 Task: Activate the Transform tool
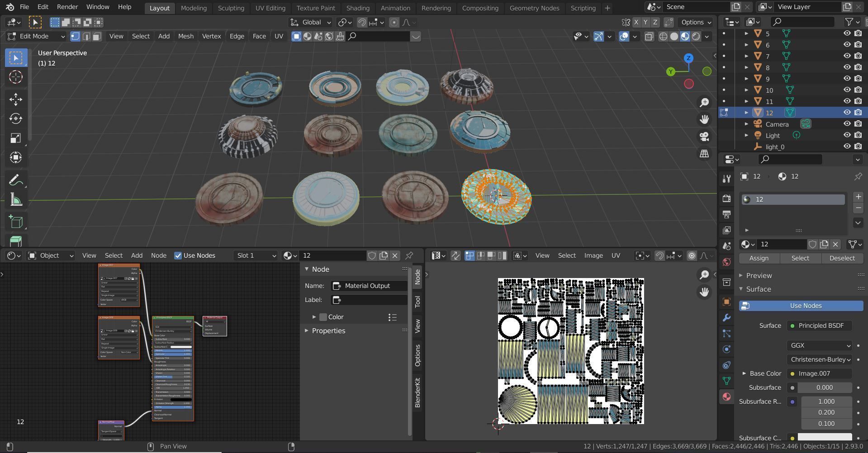pos(16,157)
